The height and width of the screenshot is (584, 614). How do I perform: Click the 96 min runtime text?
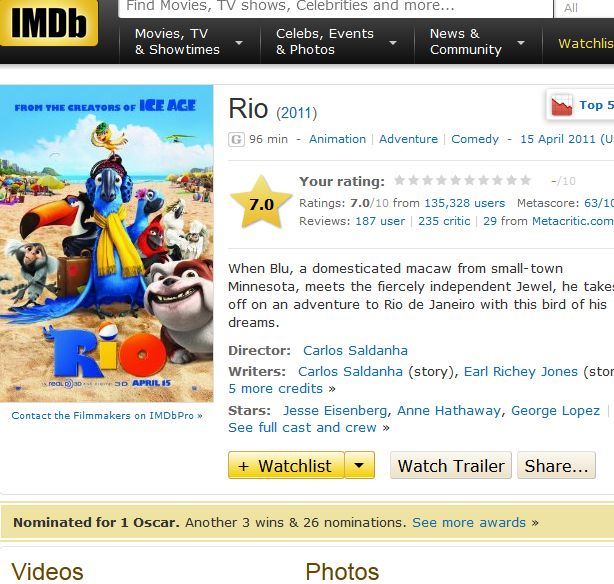[268, 139]
